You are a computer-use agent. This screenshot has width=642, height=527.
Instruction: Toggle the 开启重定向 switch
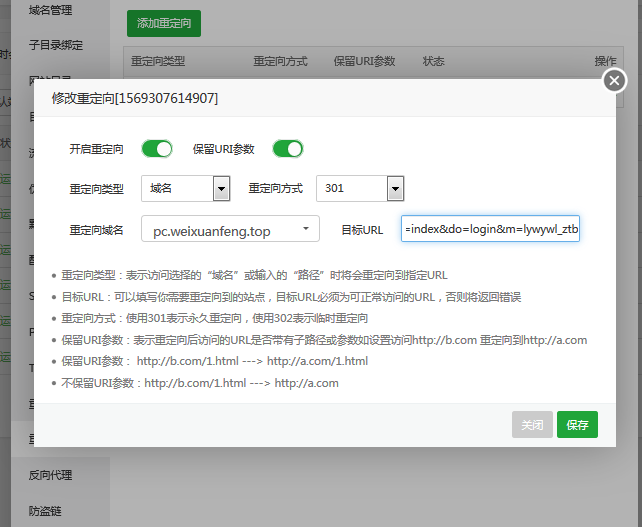[x=157, y=149]
